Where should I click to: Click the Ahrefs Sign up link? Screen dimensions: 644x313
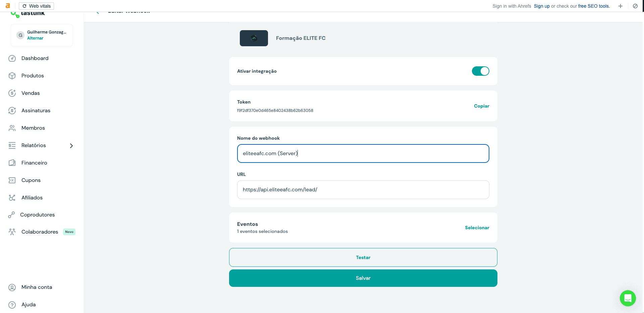pos(542,6)
